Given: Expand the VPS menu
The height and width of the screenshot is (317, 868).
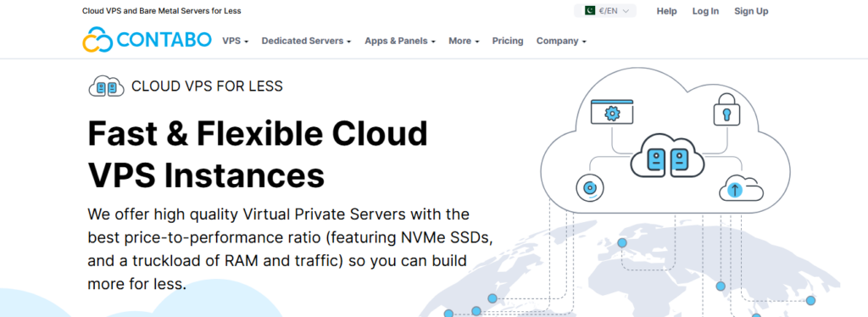Looking at the screenshot, I should tap(236, 41).
